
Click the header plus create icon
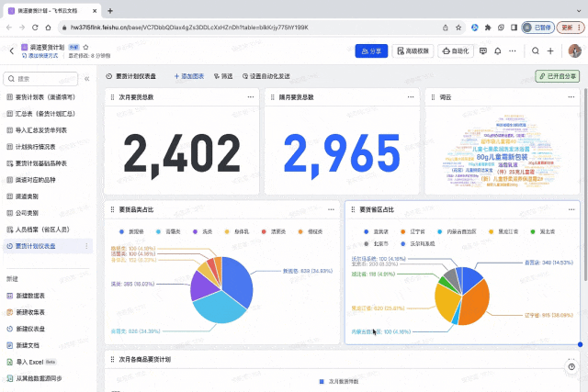click(x=550, y=51)
